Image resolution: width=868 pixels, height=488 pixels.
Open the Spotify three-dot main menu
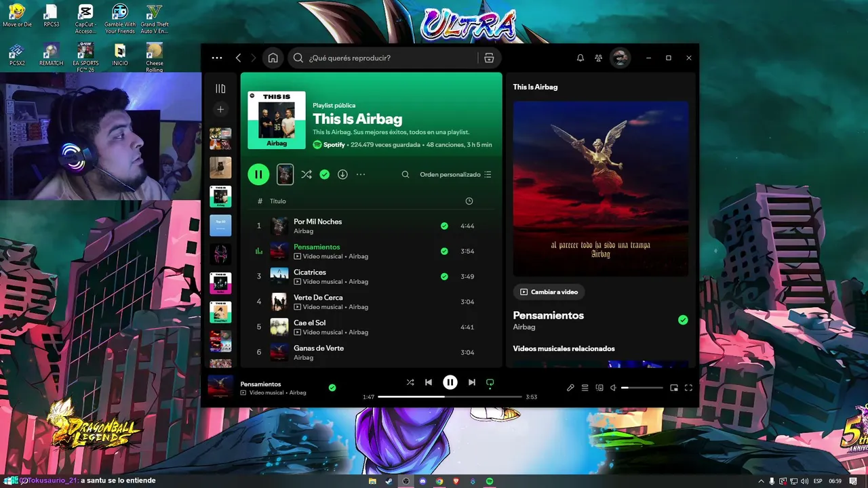click(x=217, y=58)
